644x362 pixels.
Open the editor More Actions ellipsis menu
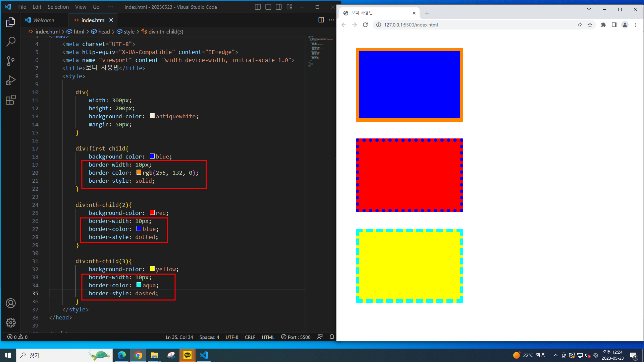tap(331, 20)
